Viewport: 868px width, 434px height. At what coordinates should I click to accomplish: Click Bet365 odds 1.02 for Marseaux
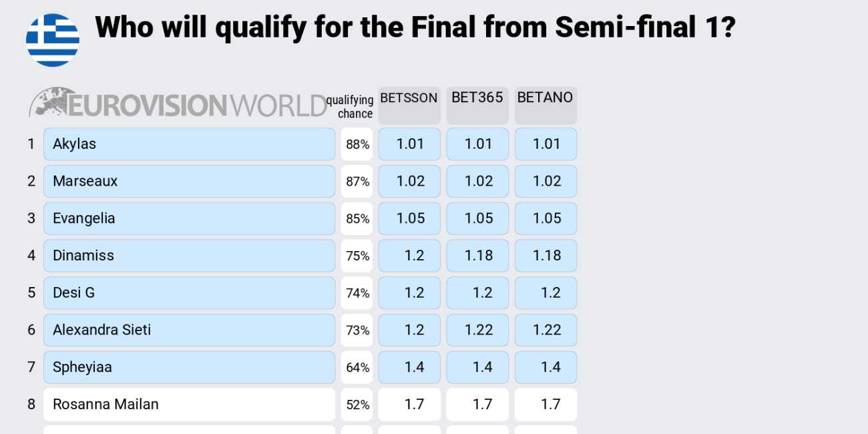(x=477, y=182)
